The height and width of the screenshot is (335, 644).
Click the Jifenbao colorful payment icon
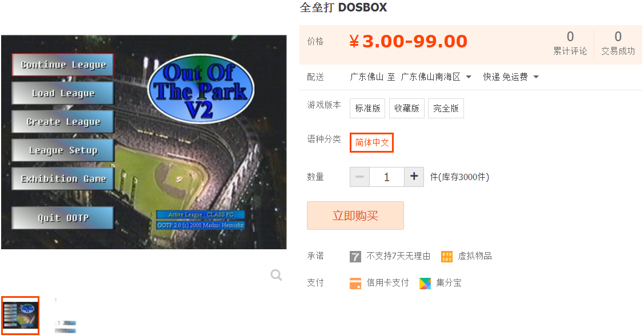[425, 283]
